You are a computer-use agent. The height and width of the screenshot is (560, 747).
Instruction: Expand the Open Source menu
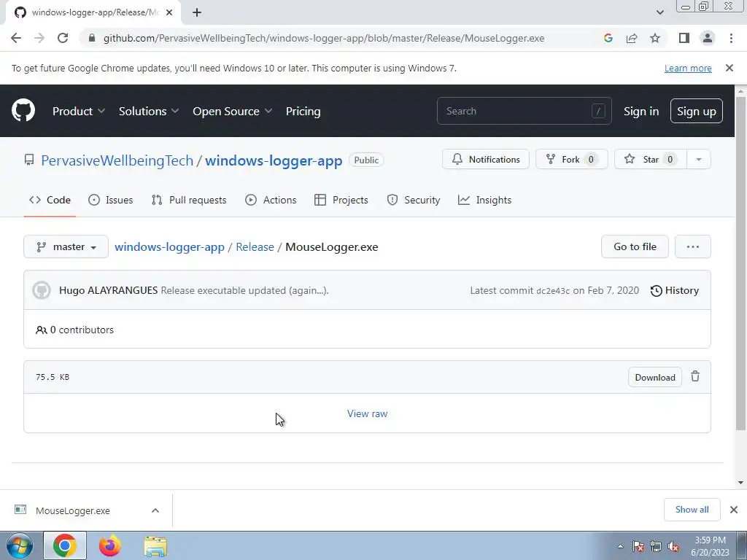pos(233,111)
